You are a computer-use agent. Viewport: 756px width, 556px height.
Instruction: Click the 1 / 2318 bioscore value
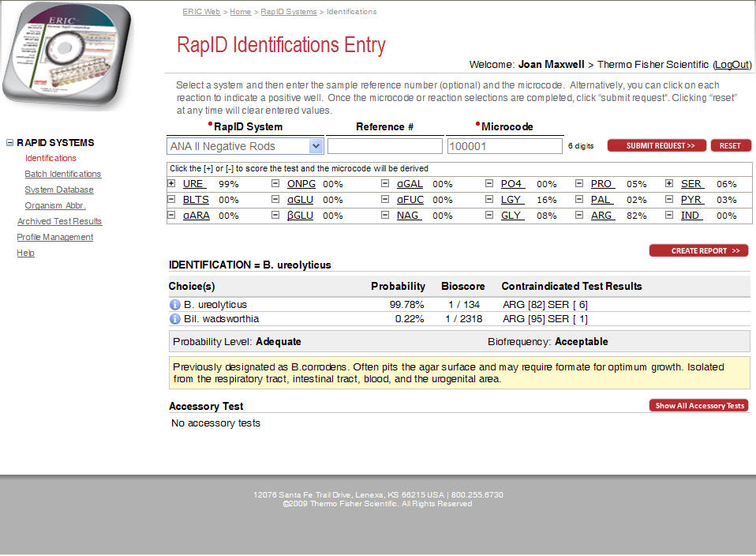pyautogui.click(x=464, y=319)
